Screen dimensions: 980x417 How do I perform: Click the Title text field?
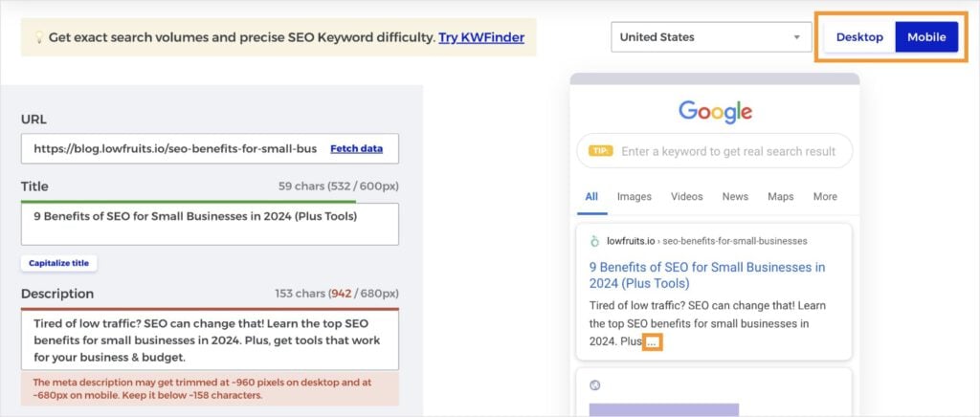click(x=210, y=224)
